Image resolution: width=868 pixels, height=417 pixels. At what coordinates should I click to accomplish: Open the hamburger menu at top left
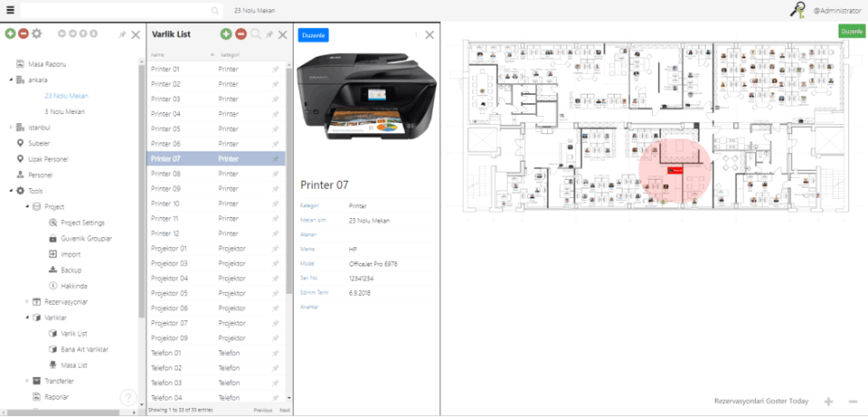click(10, 10)
